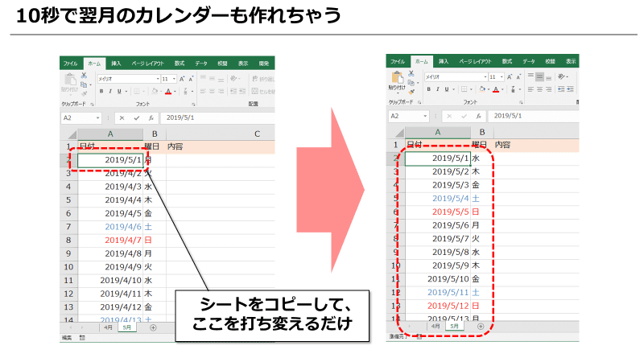The width and height of the screenshot is (644, 362).
Task: Open paste options arrow in May-dates Excel window
Action: pos(397,93)
